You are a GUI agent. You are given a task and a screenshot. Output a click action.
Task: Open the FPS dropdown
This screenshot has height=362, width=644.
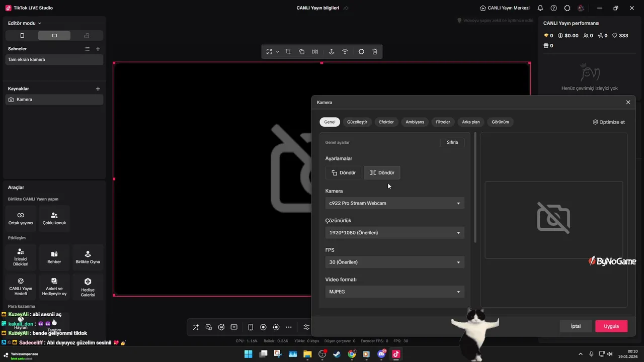[394, 262]
